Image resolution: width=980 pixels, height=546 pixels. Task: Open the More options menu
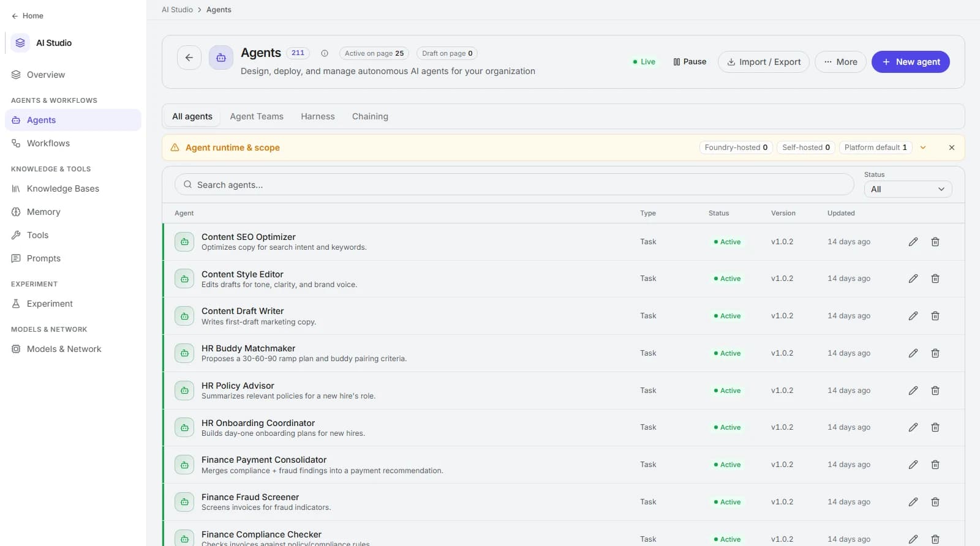[840, 62]
